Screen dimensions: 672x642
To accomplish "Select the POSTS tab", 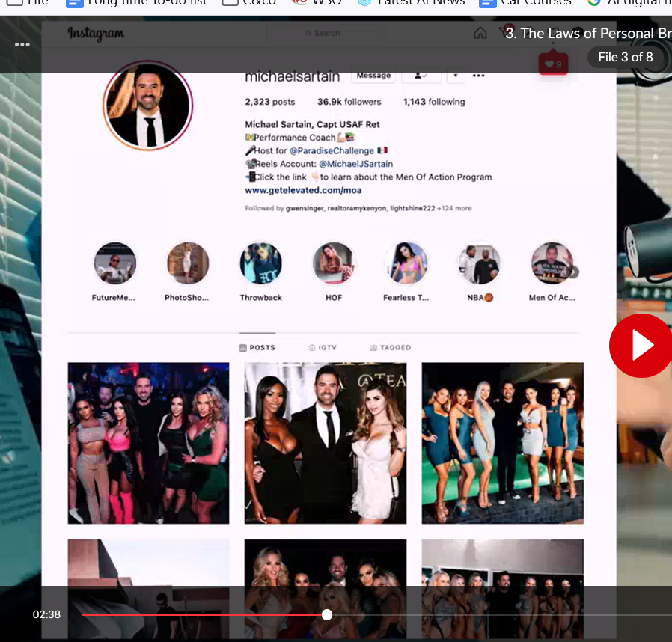I will [257, 348].
